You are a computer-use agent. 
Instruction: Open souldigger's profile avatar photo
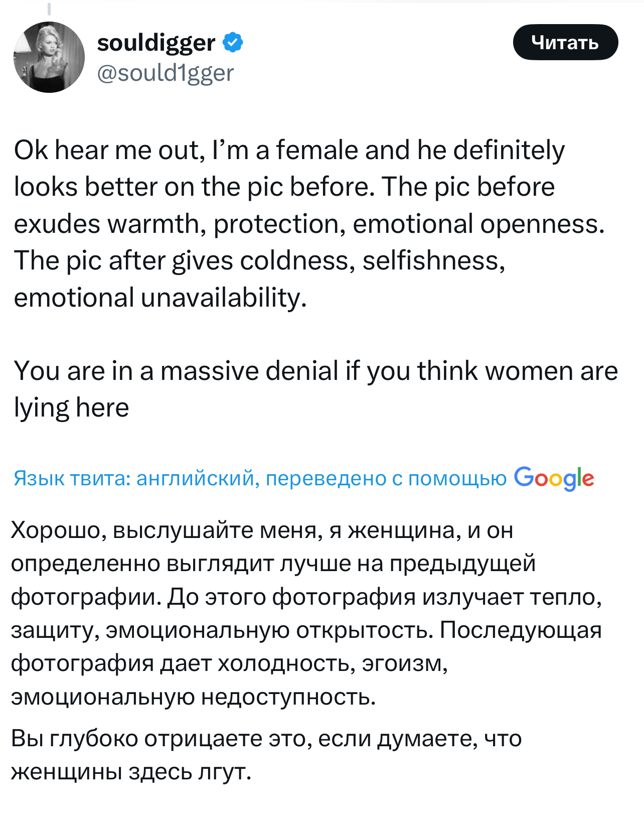click(x=49, y=57)
